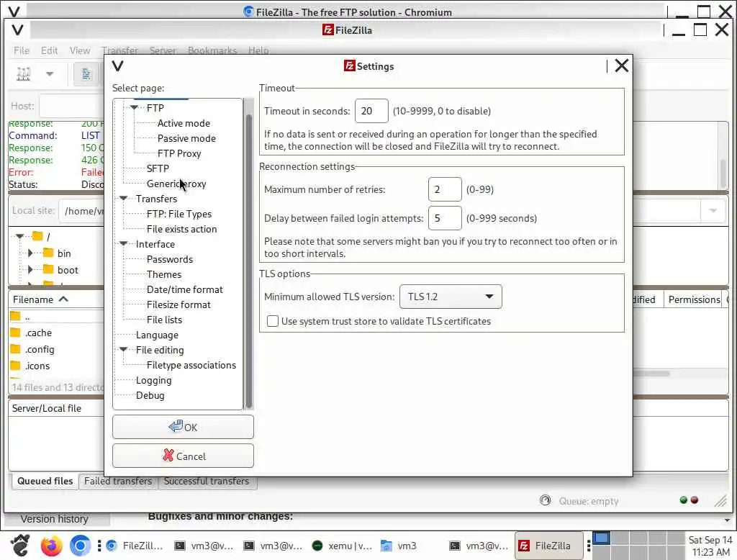Select the Logging settings page

click(154, 380)
